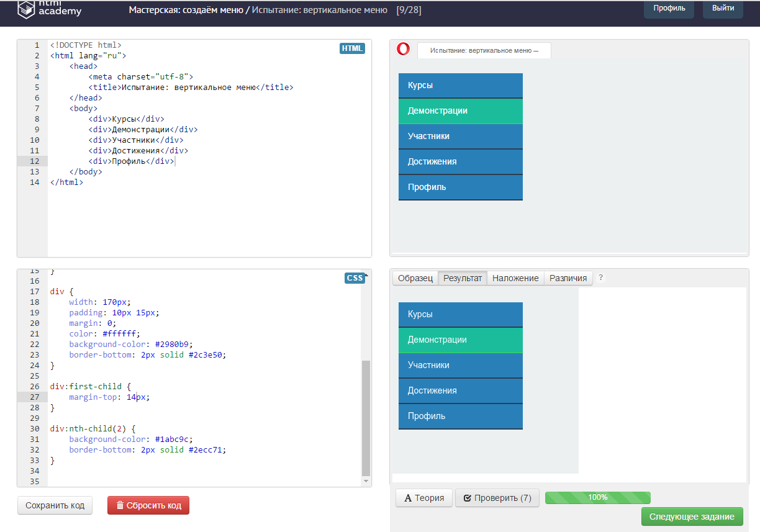This screenshot has height=532, width=760.
Task: Click the Профиль item in result panel
Action: point(461,417)
